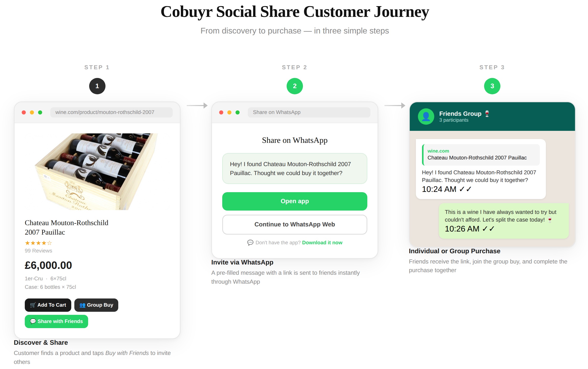Click the green Open app button
The height and width of the screenshot is (369, 588).
pyautogui.click(x=295, y=201)
